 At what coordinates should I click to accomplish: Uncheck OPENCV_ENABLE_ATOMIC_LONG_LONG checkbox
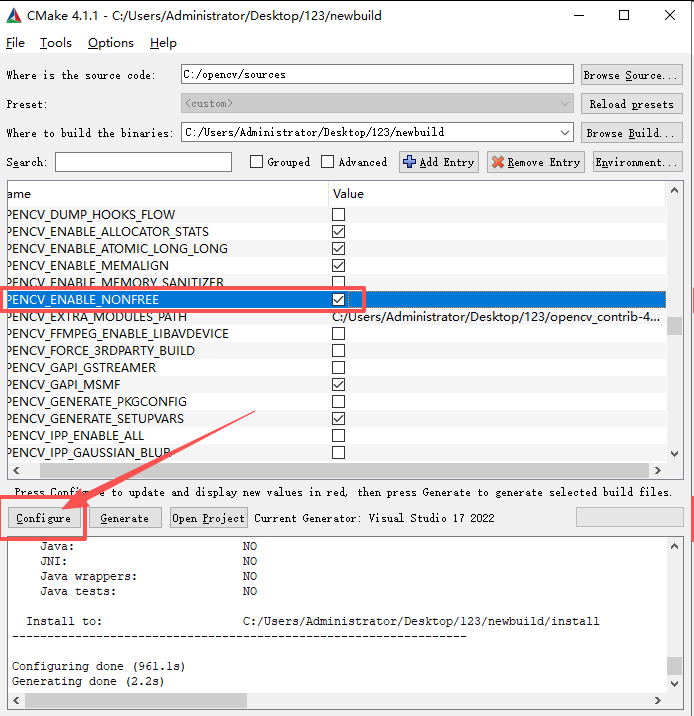pos(338,248)
